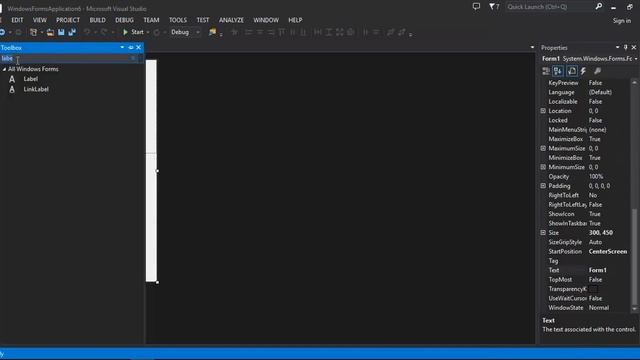Collapse the All Windows Forms group
Viewport: 640px width, 360px height.
[4, 69]
